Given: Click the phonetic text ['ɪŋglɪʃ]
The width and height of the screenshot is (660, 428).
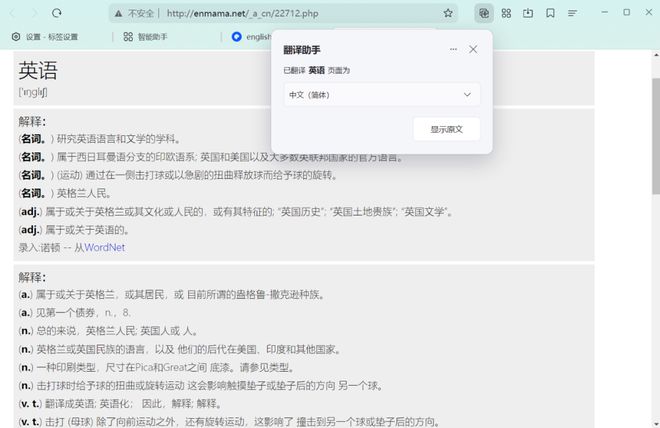Looking at the screenshot, I should [x=33, y=92].
